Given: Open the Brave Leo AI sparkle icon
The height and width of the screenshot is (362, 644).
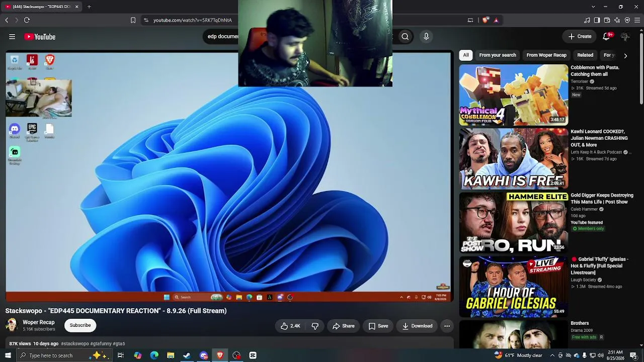Looking at the screenshot, I should (617, 20).
